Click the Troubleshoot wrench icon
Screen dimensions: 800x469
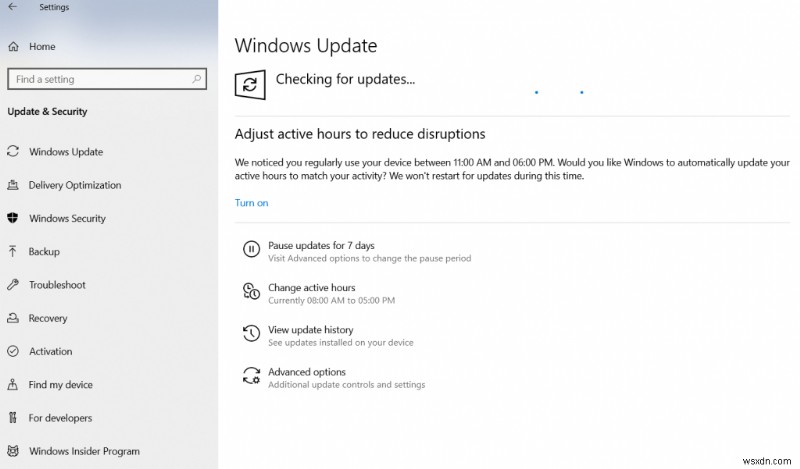13,285
